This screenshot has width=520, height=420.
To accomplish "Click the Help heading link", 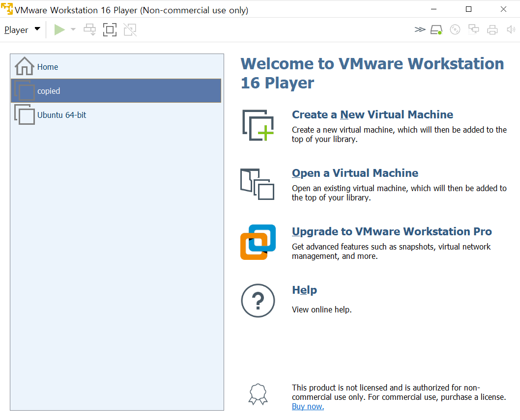I will 304,290.
